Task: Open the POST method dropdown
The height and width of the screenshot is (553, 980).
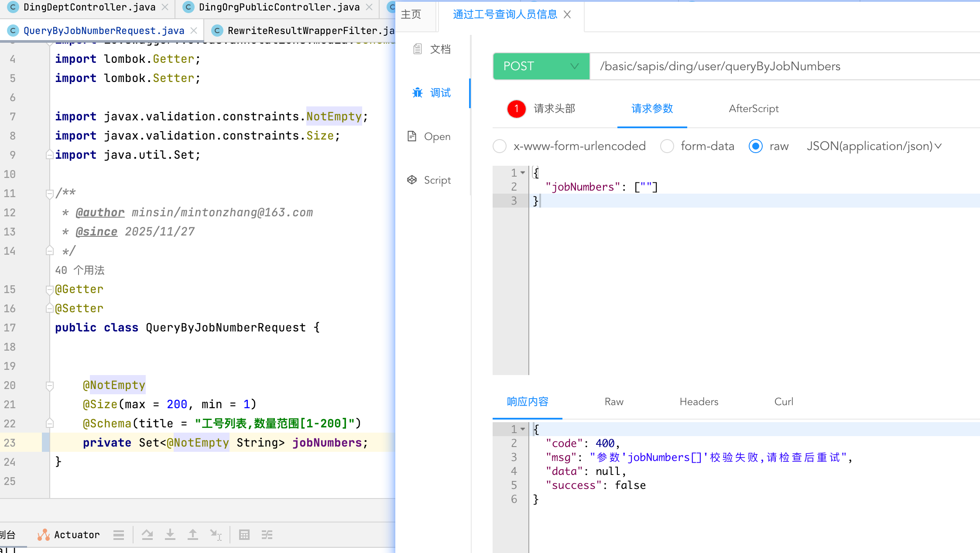Action: pyautogui.click(x=541, y=66)
